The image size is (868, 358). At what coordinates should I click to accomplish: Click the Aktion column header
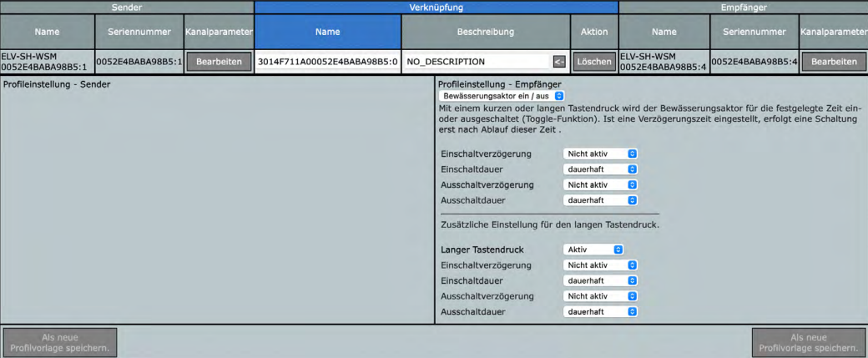(594, 32)
